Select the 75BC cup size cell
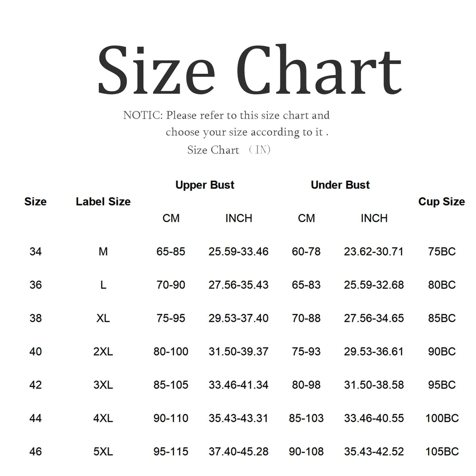 pyautogui.click(x=442, y=251)
